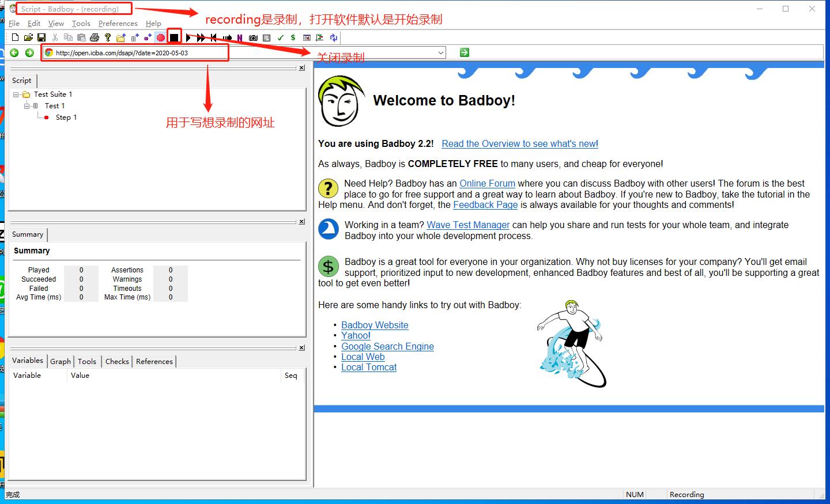The width and height of the screenshot is (830, 504).
Task: Click the blue refresh arrows toolbar icon
Action: [333, 37]
